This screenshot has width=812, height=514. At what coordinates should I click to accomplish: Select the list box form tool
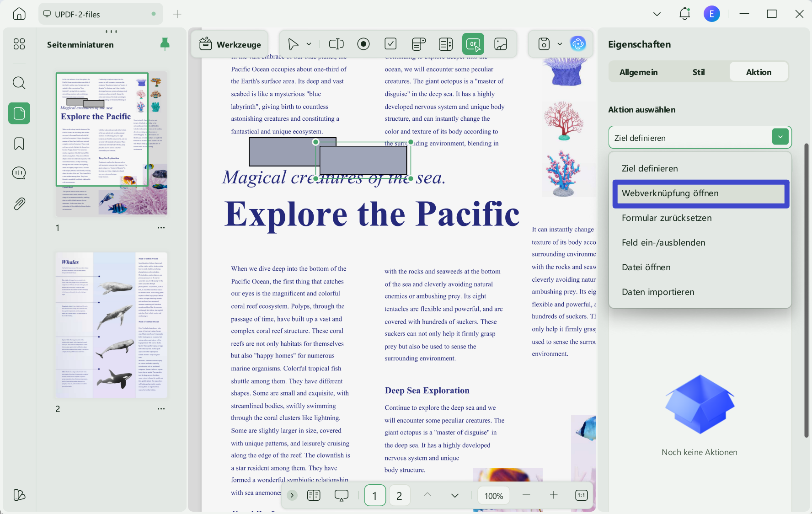(x=446, y=44)
